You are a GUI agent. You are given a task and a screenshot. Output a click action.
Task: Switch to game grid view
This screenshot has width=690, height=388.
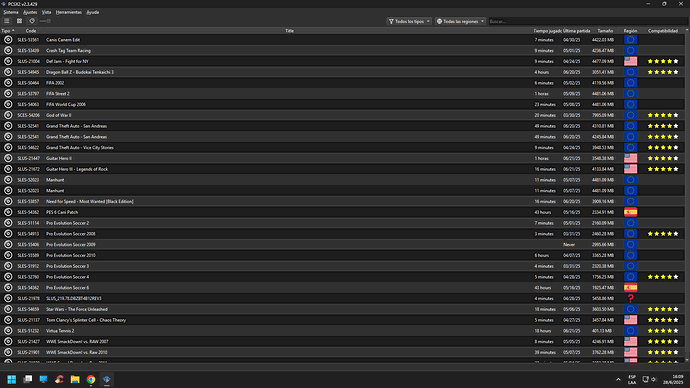pos(19,21)
